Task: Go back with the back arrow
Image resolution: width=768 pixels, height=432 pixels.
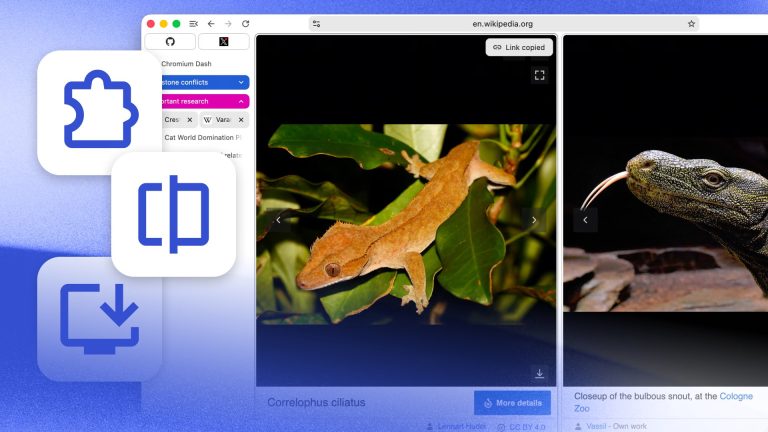Action: [211, 24]
